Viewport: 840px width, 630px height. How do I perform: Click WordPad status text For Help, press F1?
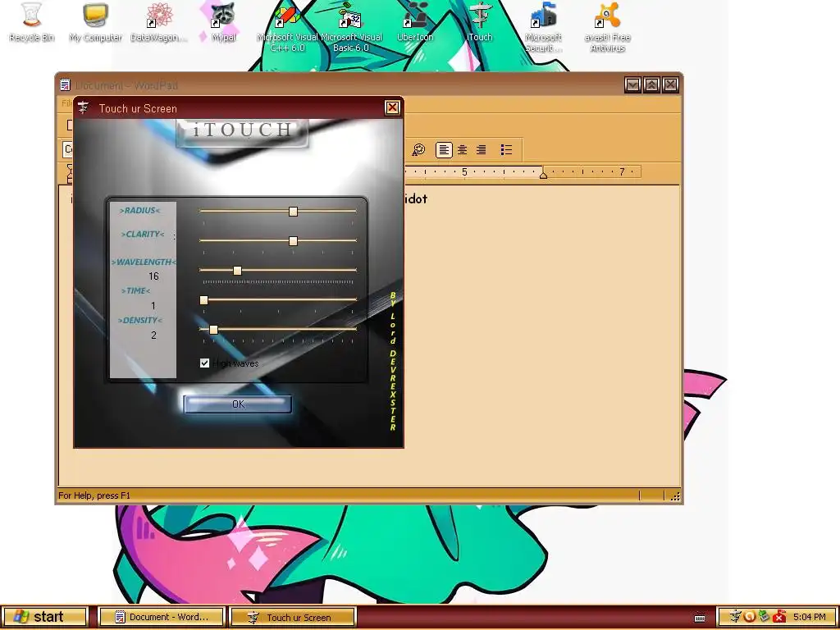[x=94, y=495]
